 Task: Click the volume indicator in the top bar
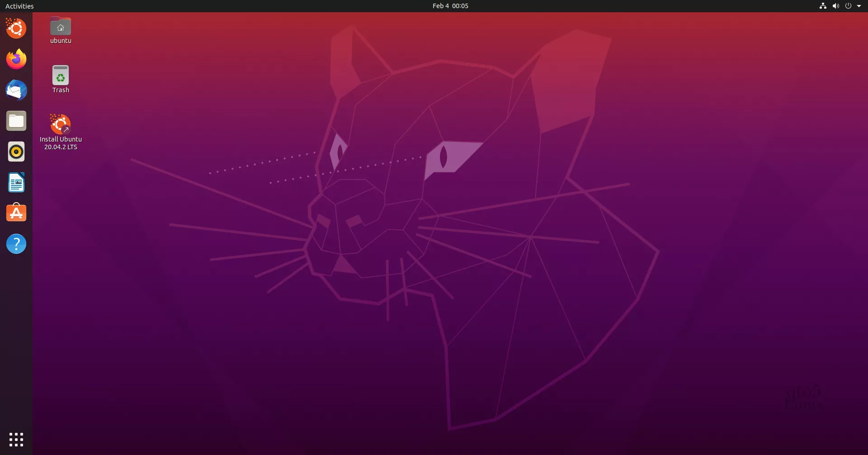pos(836,6)
